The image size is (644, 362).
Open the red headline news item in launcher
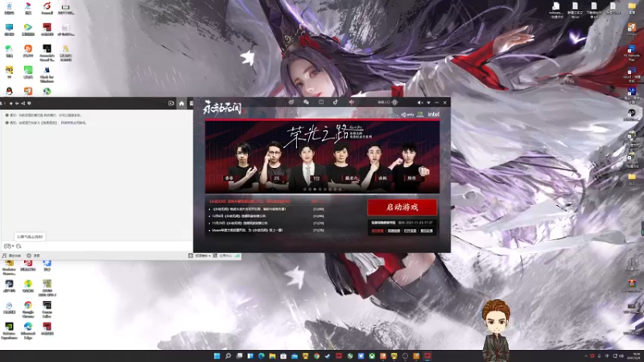click(250, 202)
